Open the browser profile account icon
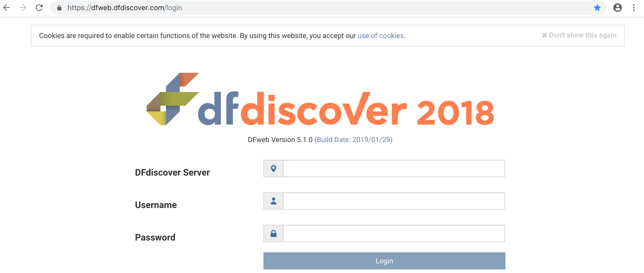Image resolution: width=644 pixels, height=273 pixels. pyautogui.click(x=617, y=8)
